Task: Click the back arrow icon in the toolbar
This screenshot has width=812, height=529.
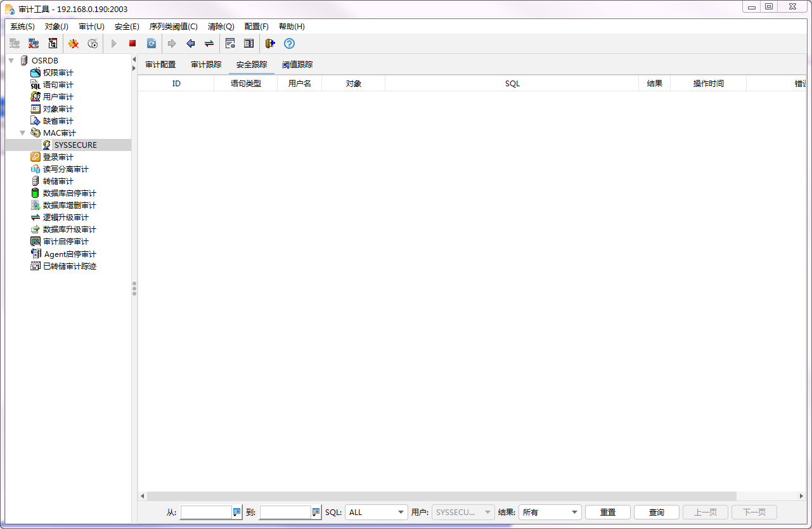Action: (x=191, y=43)
